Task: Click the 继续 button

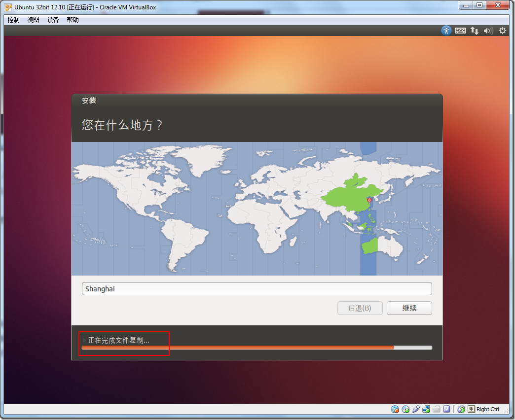Action: 409,308
